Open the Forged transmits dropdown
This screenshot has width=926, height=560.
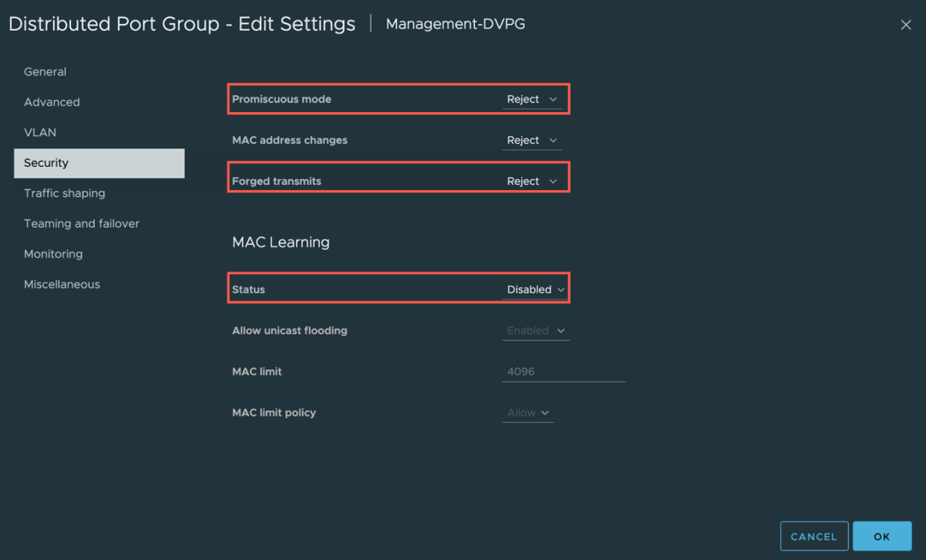(x=531, y=182)
